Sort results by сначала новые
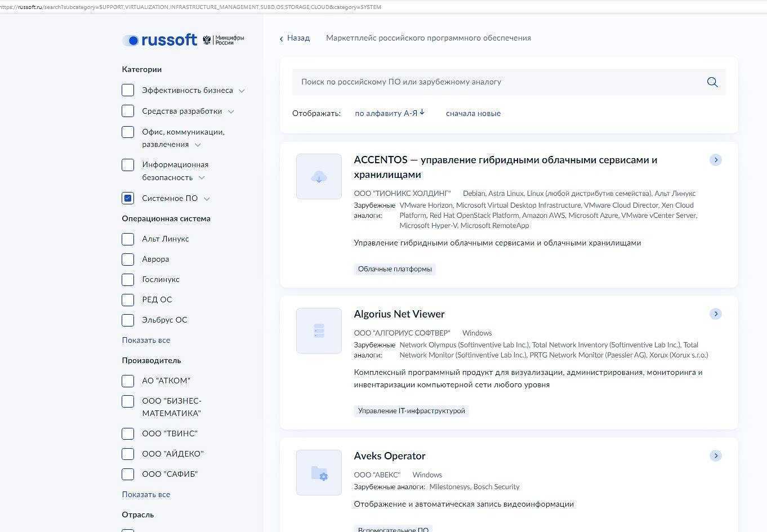767x532 pixels. (473, 114)
